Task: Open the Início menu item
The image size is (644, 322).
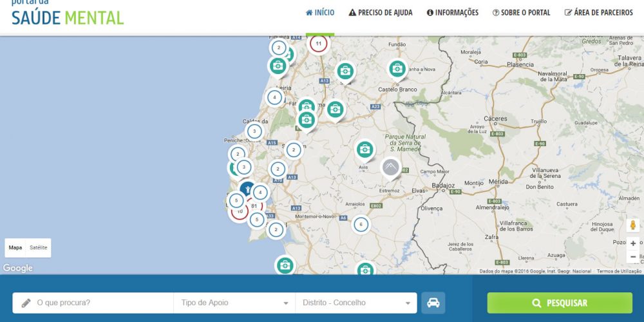Action: pyautogui.click(x=320, y=13)
